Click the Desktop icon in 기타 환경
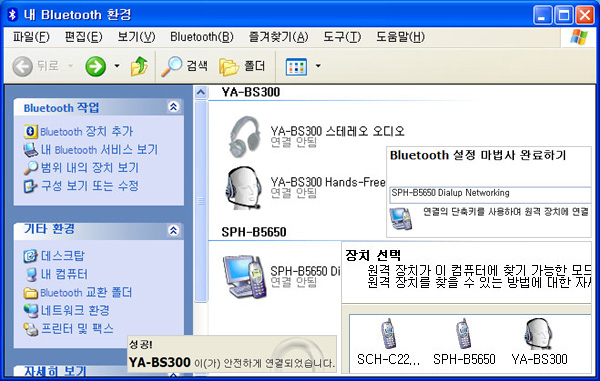This screenshot has width=600, height=381. [x=30, y=256]
